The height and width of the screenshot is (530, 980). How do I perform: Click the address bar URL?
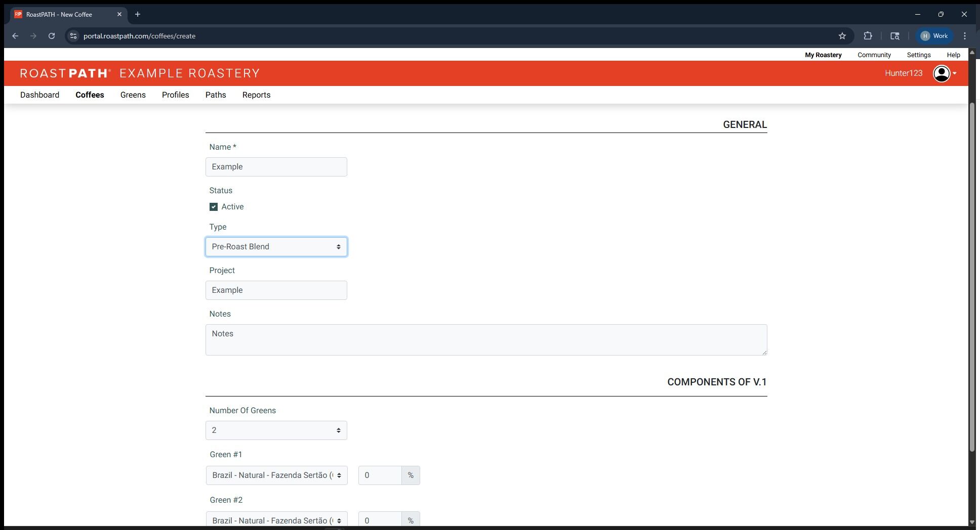(x=139, y=36)
